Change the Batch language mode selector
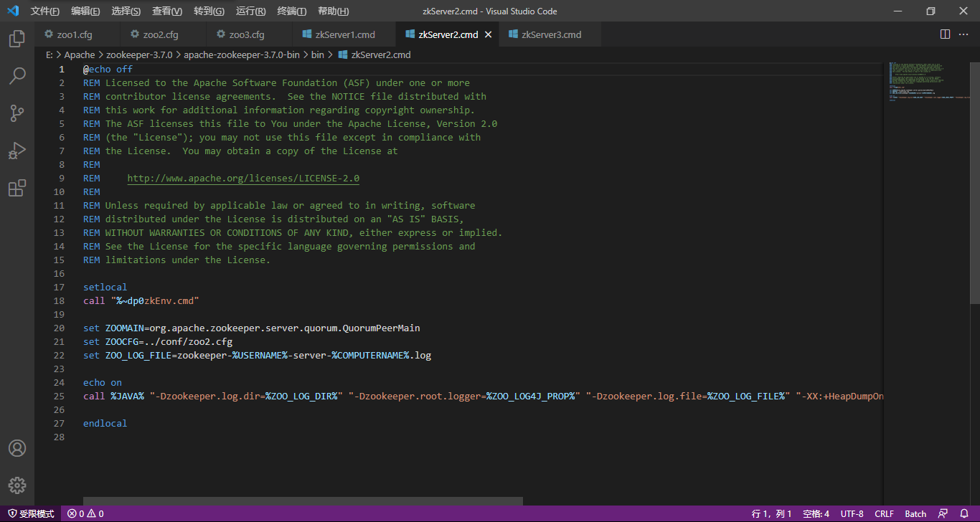 pyautogui.click(x=915, y=513)
